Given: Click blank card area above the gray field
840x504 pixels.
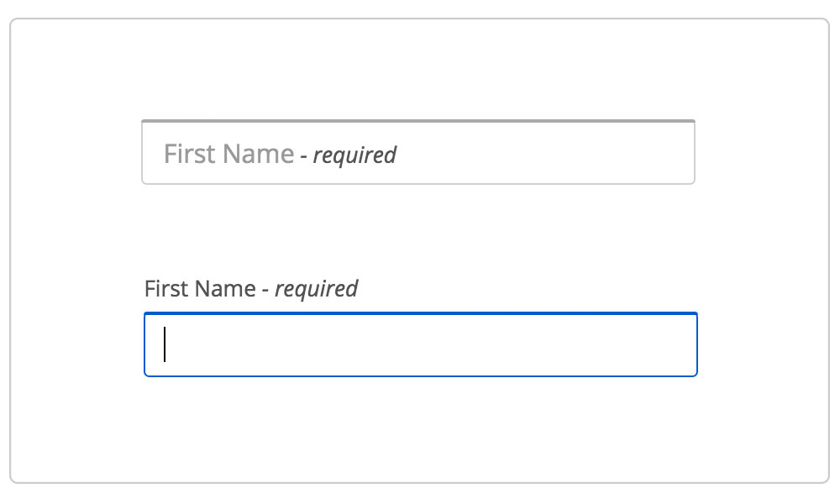Looking at the screenshot, I should [418, 70].
